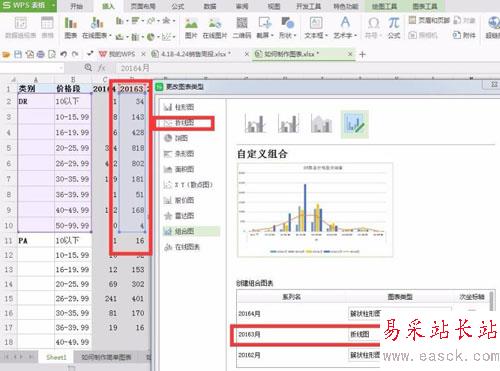Screen dimensions: 500x371
Task: Open chart type dropdown for series 20163月
Action: tap(365, 334)
